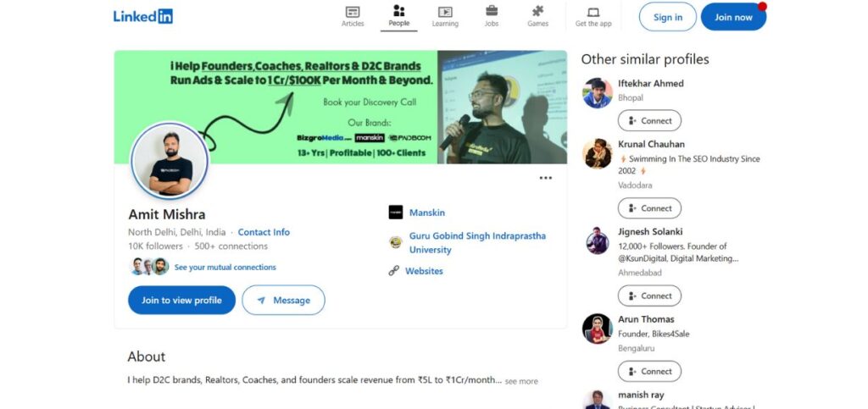Connect with Iftekhar Ahmed

pyautogui.click(x=649, y=120)
